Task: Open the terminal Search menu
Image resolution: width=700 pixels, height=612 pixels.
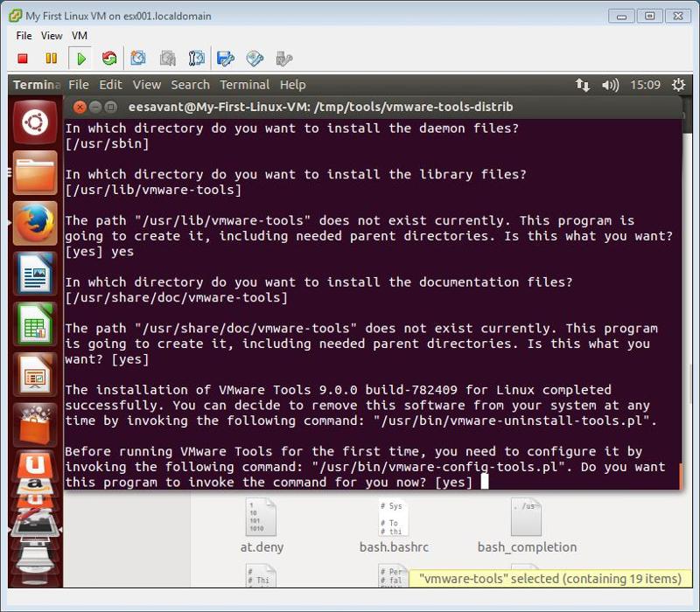Action: 190,85
